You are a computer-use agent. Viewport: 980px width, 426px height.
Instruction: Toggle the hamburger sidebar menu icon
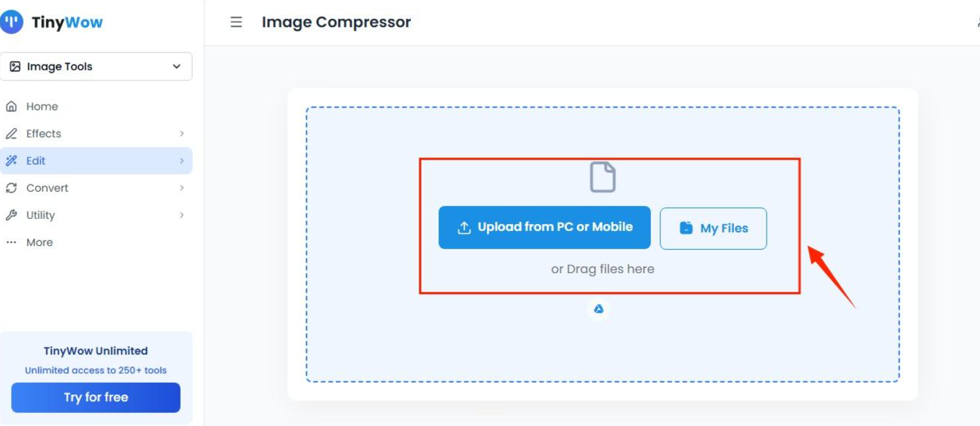[236, 22]
